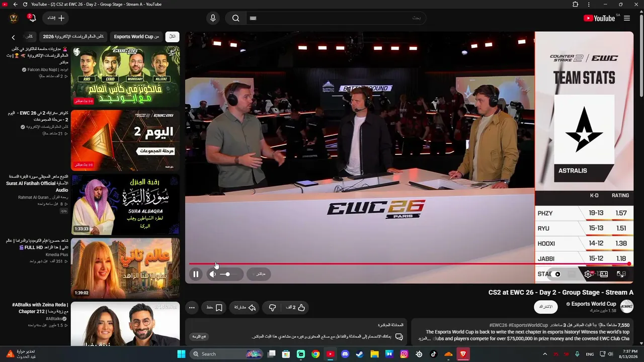Save the video with حفظ button
This screenshot has width=644, height=362.
(214, 307)
